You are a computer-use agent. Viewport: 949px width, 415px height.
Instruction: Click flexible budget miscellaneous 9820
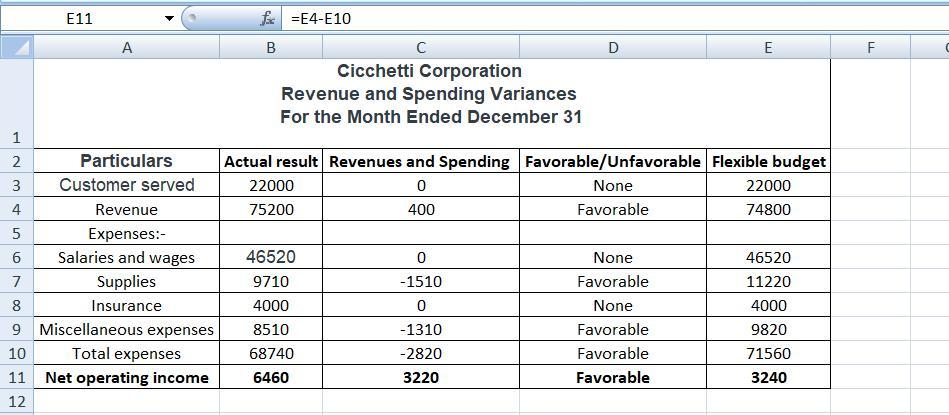pyautogui.click(x=768, y=329)
